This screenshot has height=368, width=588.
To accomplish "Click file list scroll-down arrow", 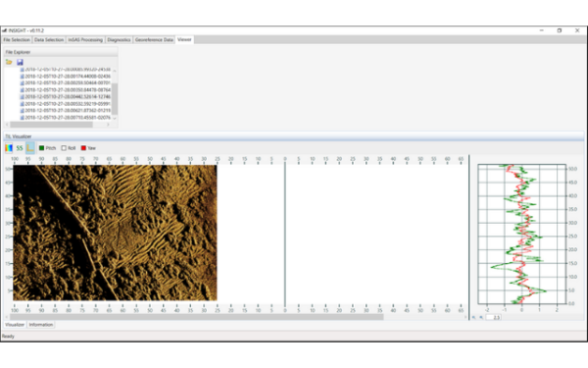I will (x=115, y=118).
